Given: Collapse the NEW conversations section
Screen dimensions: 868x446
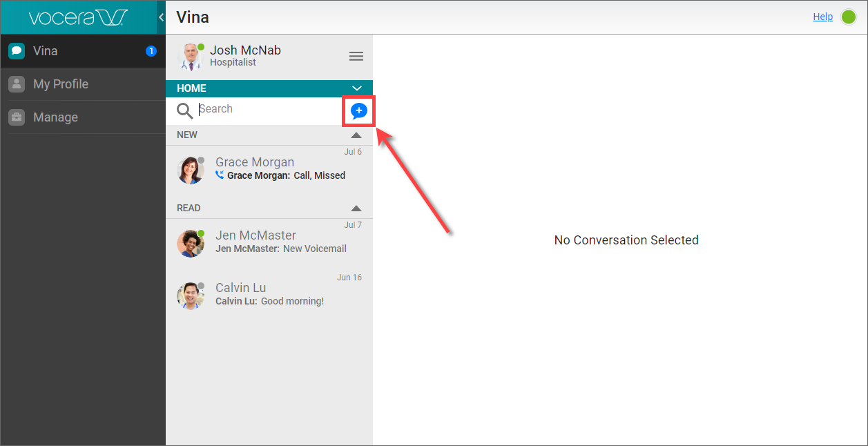Looking at the screenshot, I should coord(356,135).
